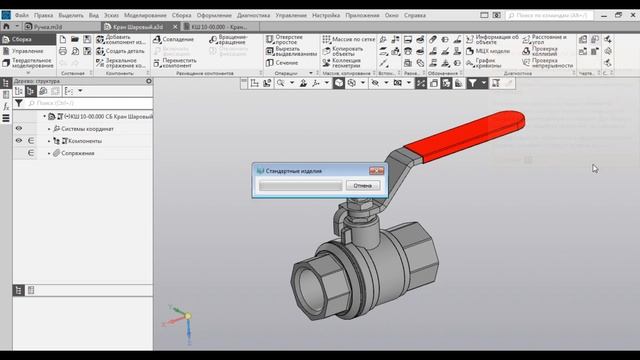Click the zoom magnifier icon in view toolbar
Screen dimensions: 640x360
(280, 83)
